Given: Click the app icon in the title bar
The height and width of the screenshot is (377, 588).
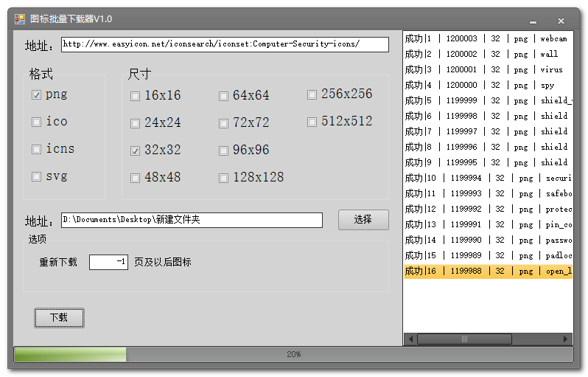Looking at the screenshot, I should pyautogui.click(x=20, y=19).
